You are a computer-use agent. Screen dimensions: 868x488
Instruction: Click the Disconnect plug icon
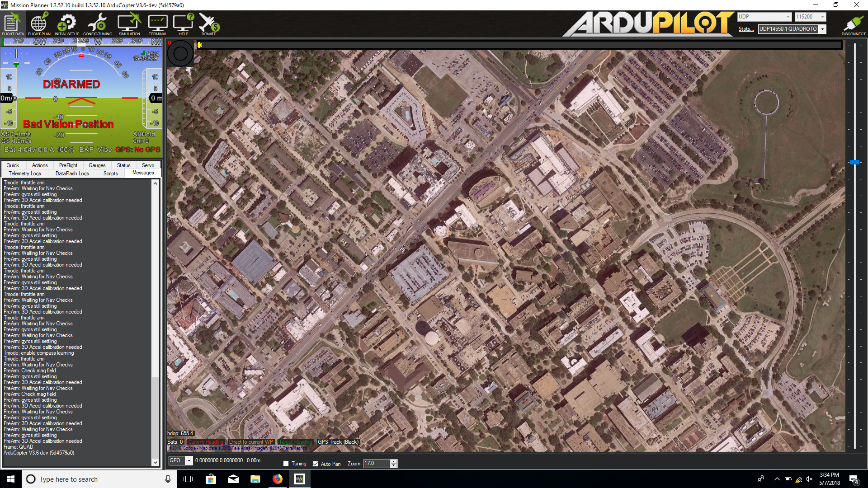tap(853, 24)
